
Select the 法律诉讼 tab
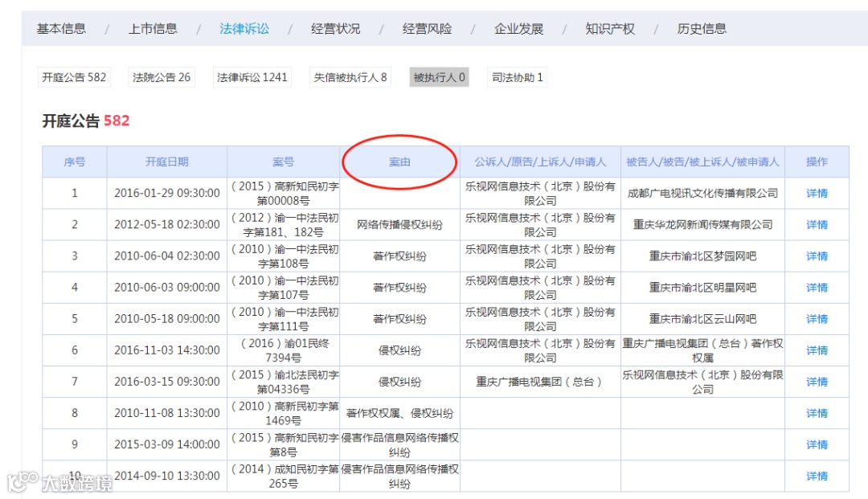pos(244,28)
